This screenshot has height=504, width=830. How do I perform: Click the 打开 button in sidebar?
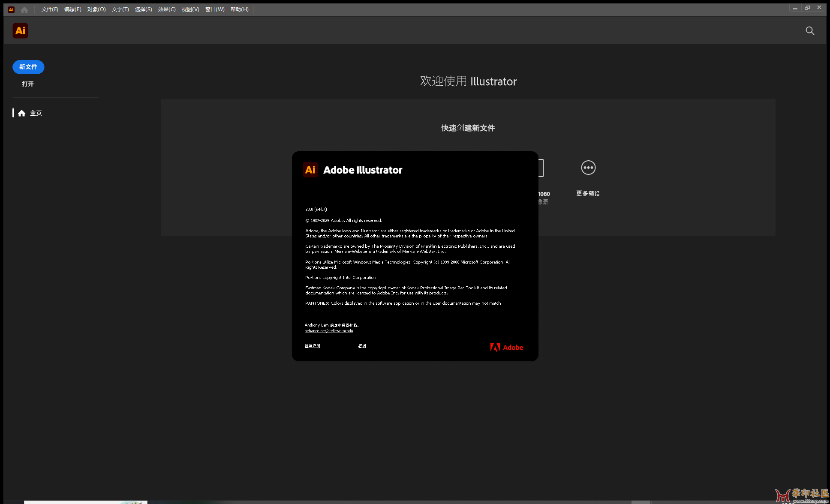(28, 84)
